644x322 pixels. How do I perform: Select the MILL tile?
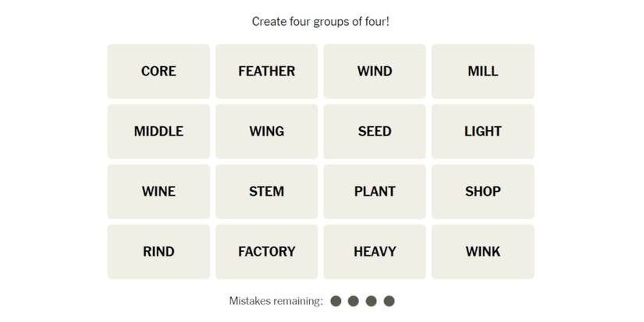pyautogui.click(x=482, y=71)
